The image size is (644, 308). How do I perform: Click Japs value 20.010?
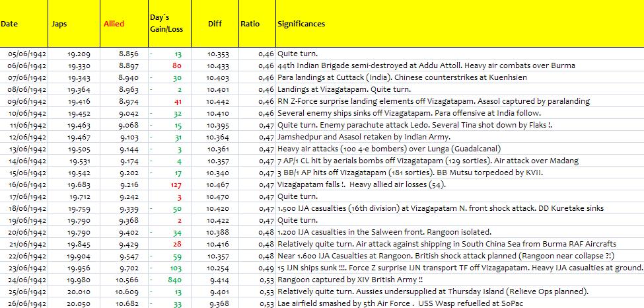74,292
